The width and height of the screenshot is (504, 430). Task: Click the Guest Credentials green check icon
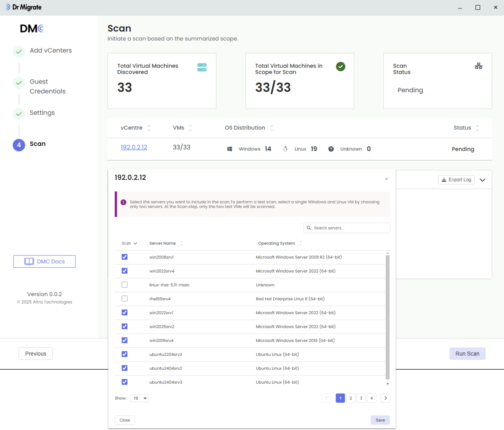pyautogui.click(x=19, y=83)
